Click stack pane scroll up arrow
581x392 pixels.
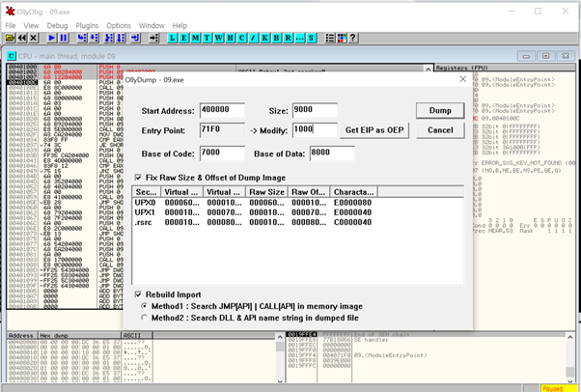(x=569, y=337)
